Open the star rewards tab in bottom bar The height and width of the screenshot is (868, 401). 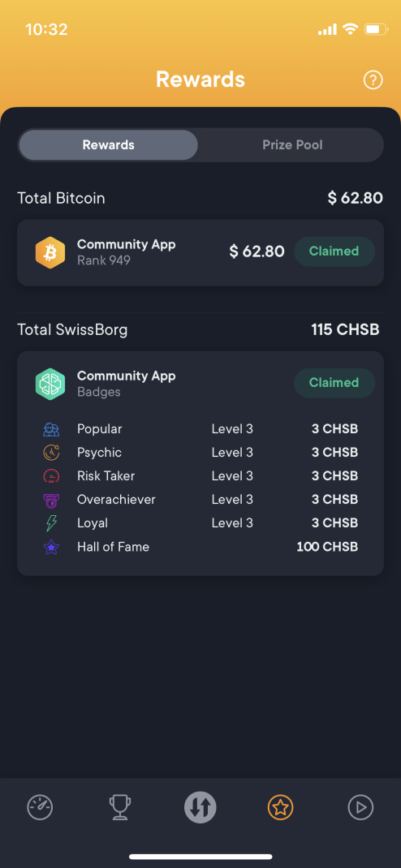[x=280, y=808]
